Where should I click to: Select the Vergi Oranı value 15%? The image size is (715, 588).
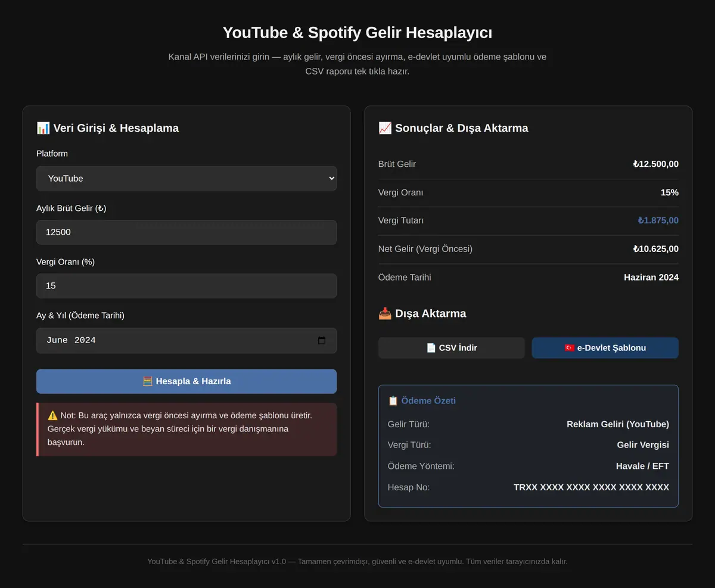coord(670,192)
